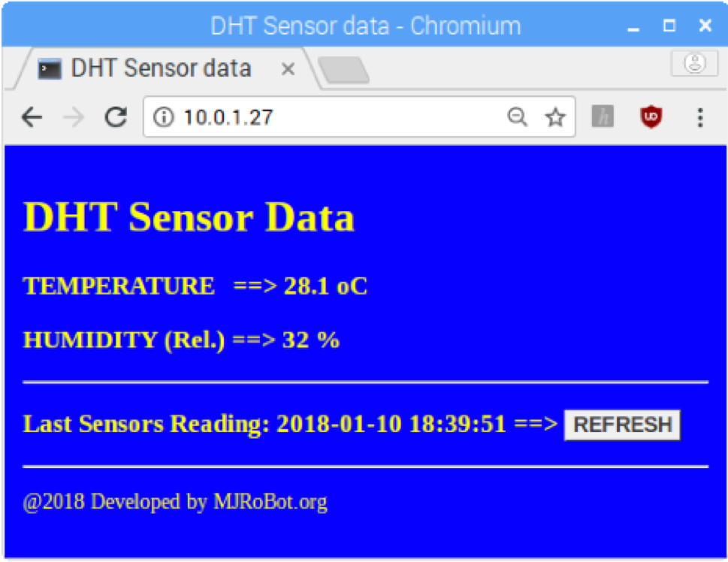Open site information via the info icon
The image size is (728, 562).
[x=162, y=116]
